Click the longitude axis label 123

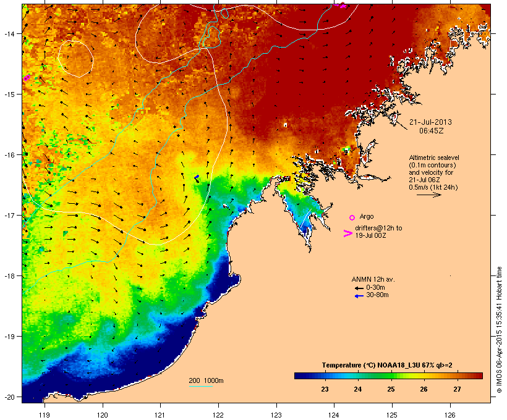click(276, 415)
